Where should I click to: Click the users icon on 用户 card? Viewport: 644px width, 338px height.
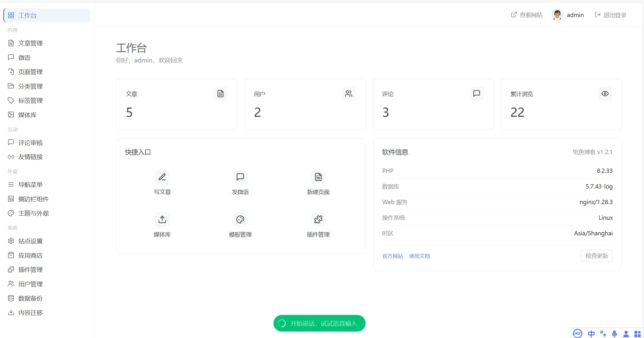tap(348, 94)
